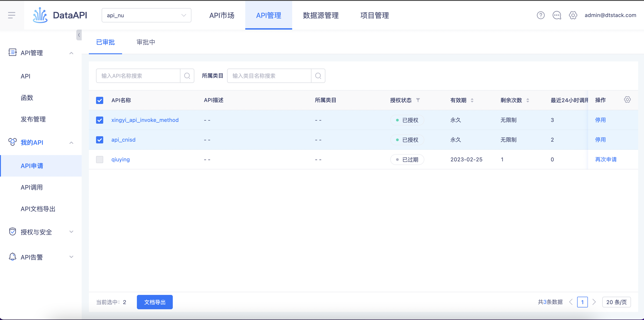Uncheck the xingyi_api_invoke_method row checkbox
Screen dimensions: 644x320
tap(99, 120)
